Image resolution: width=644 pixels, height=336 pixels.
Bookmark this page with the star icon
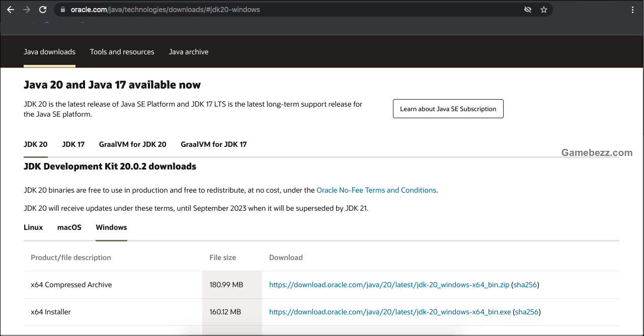tap(544, 10)
